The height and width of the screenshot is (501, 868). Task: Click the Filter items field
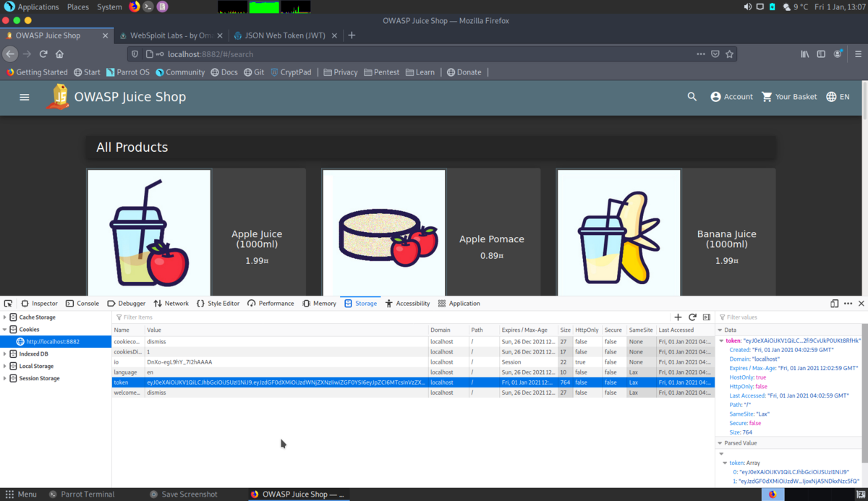(391, 317)
